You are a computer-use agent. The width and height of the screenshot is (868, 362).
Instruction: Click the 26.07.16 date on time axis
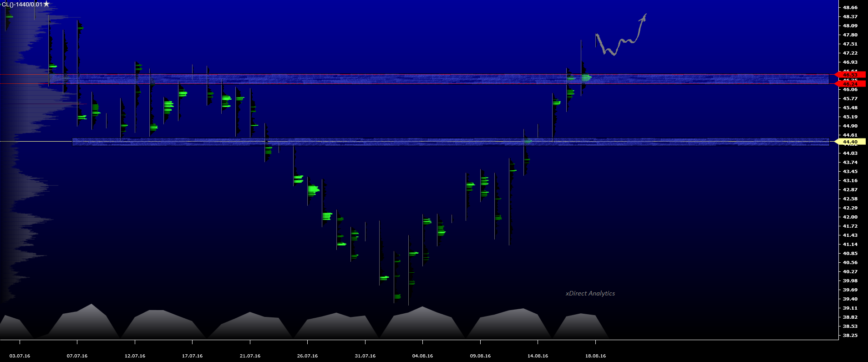click(x=307, y=356)
